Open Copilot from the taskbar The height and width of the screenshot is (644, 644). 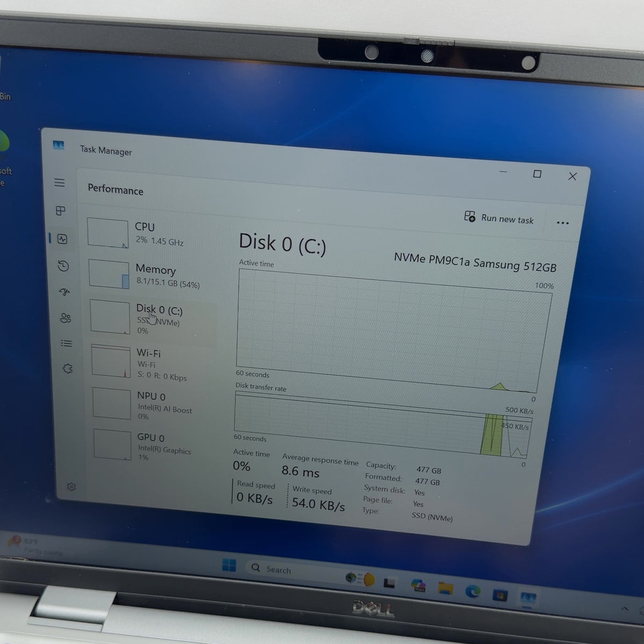pos(419,586)
